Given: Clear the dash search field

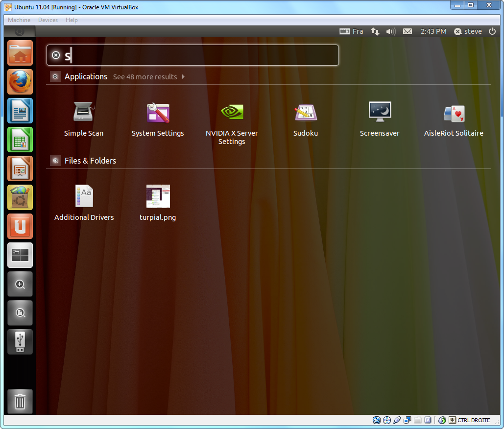Looking at the screenshot, I should [x=56, y=55].
